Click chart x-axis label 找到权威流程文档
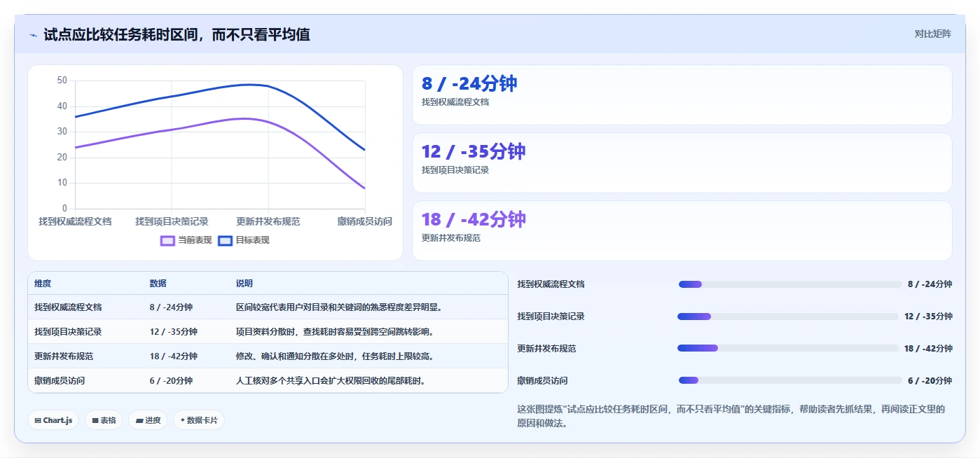980x458 pixels. tap(75, 221)
